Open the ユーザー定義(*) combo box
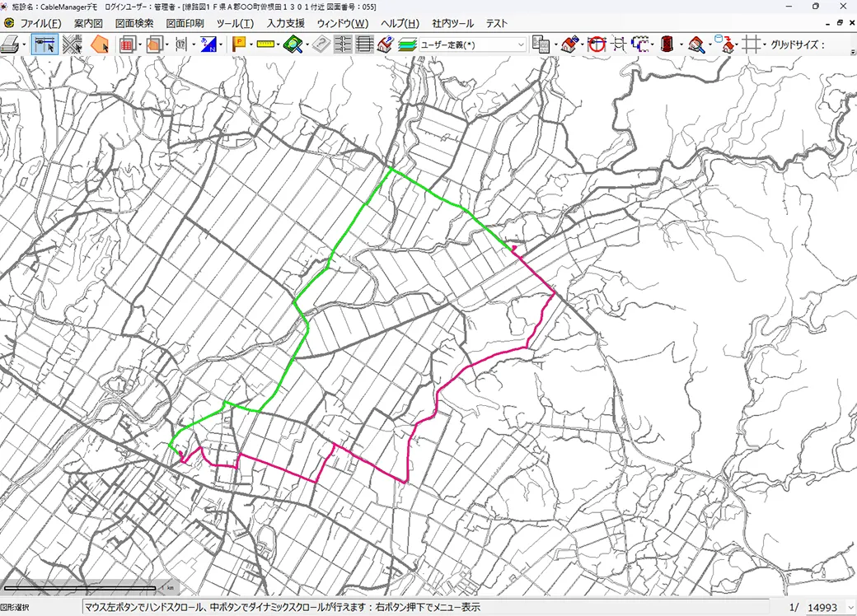 point(472,44)
